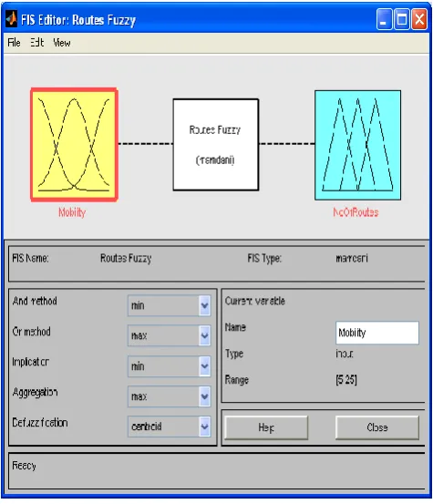Click the MATLAB logo icon in title bar
Image resolution: width=433 pixels, height=504 pixels.
pos(12,19)
